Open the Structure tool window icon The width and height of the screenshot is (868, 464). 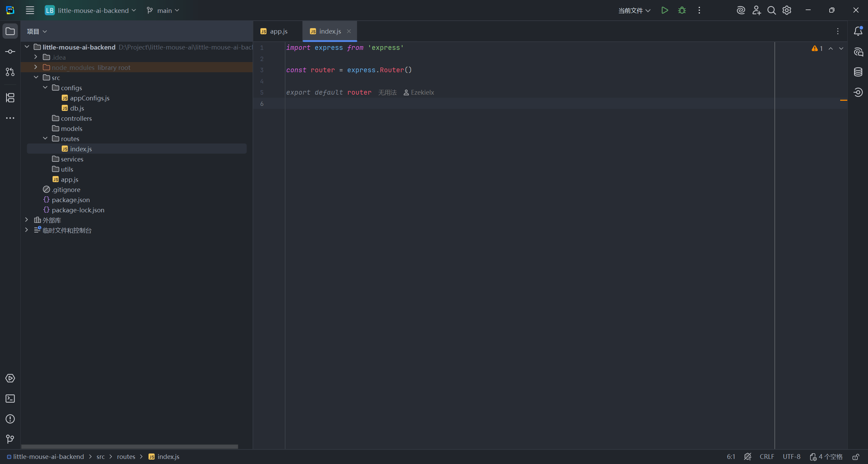coord(10,98)
